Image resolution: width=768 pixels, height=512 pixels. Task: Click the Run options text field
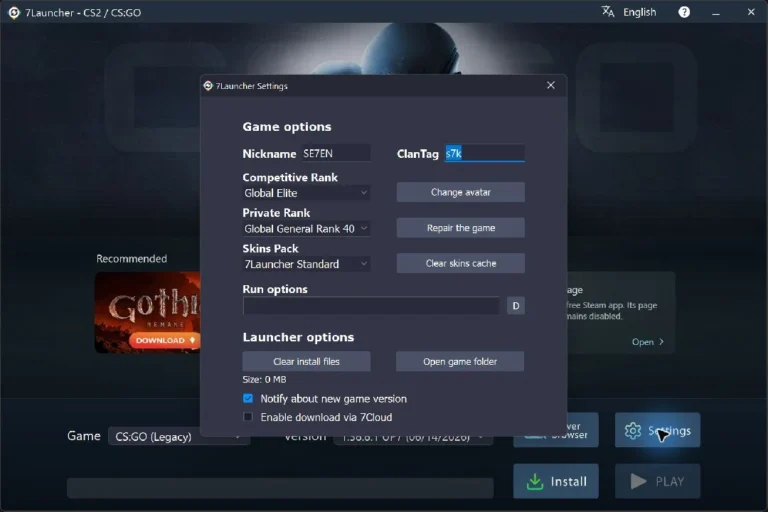[371, 306]
